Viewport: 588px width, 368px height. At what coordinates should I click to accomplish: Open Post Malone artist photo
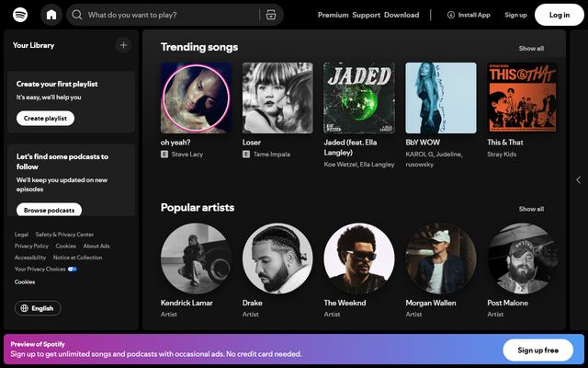click(523, 259)
